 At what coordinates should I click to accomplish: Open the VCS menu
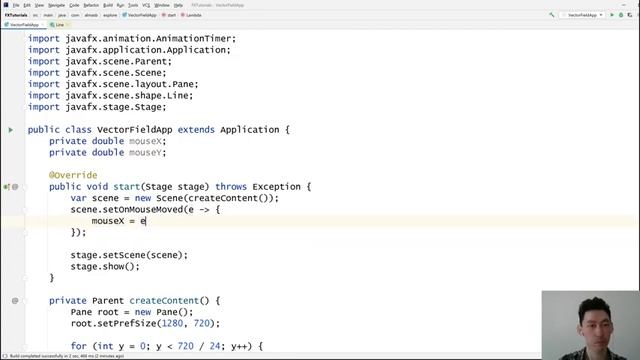pyautogui.click(x=146, y=5)
